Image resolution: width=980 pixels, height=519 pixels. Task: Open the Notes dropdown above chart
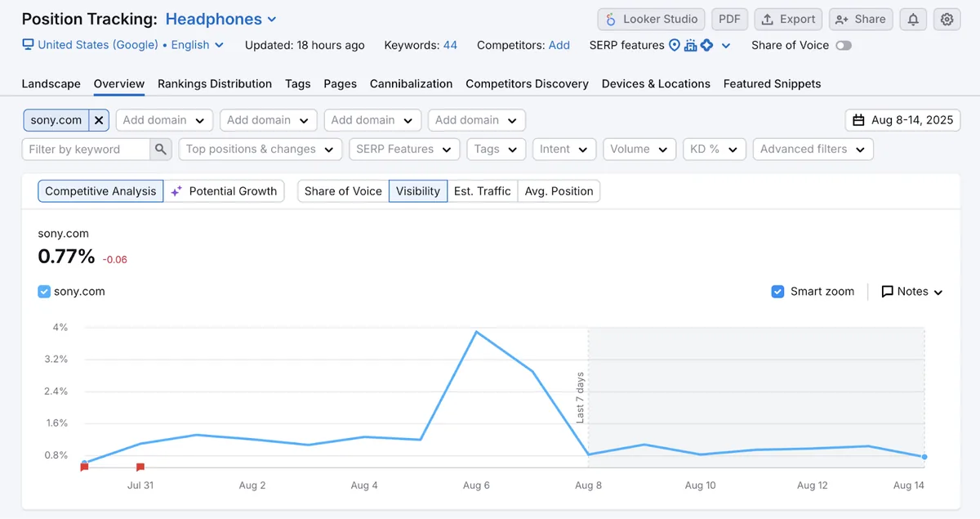tap(912, 292)
